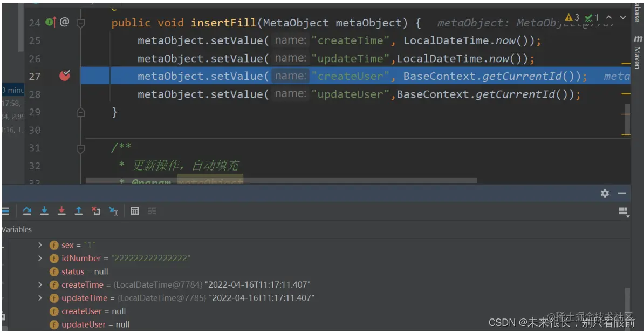Click the Drop Frame icon
This screenshot has width=644, height=333.
click(x=96, y=211)
